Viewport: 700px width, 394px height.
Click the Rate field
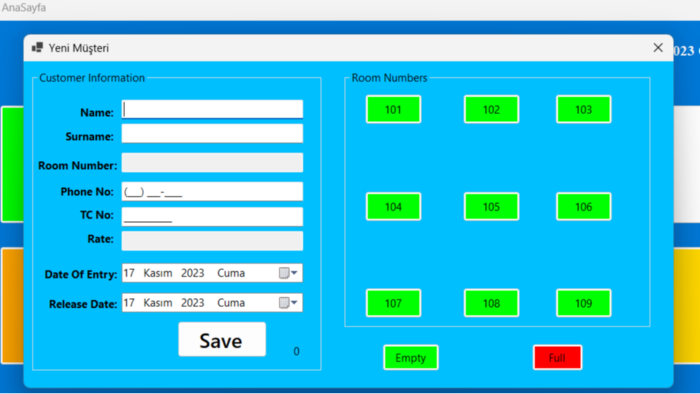coord(212,241)
